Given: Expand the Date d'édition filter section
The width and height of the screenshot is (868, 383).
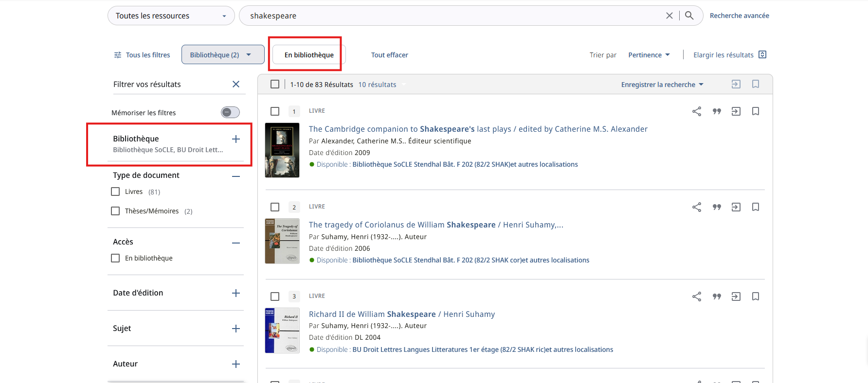Looking at the screenshot, I should pyautogui.click(x=236, y=293).
